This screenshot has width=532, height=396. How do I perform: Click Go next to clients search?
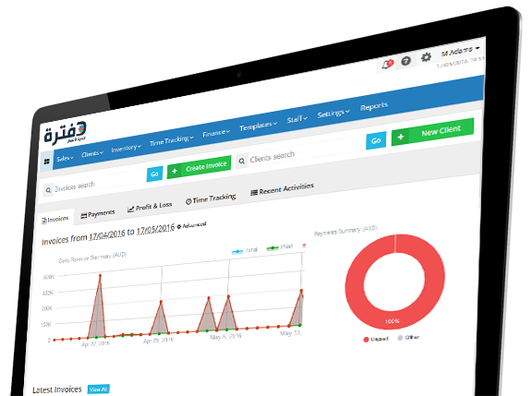coord(376,140)
